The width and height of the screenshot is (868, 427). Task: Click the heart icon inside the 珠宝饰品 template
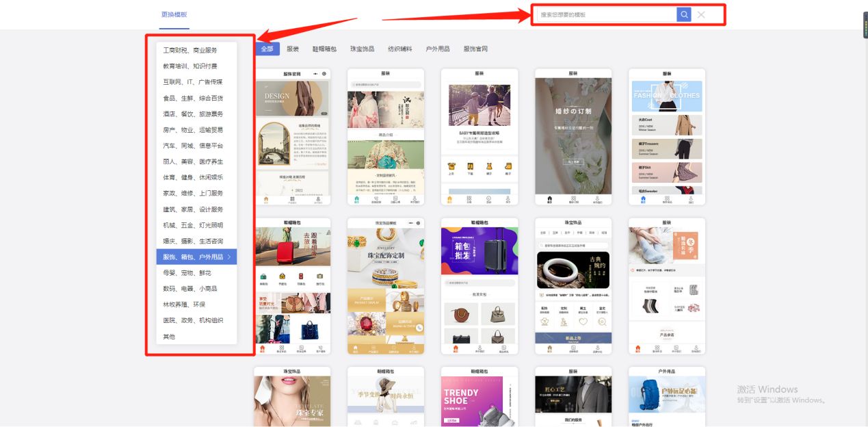point(583,322)
